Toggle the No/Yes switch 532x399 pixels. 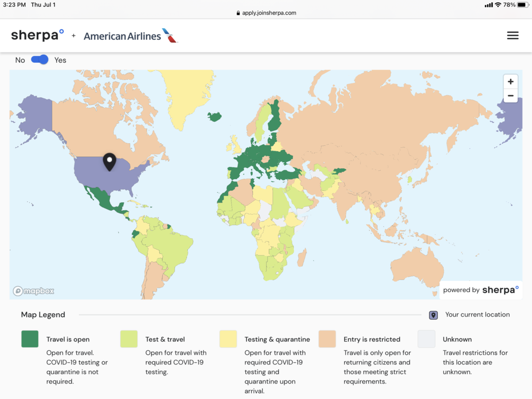click(40, 60)
